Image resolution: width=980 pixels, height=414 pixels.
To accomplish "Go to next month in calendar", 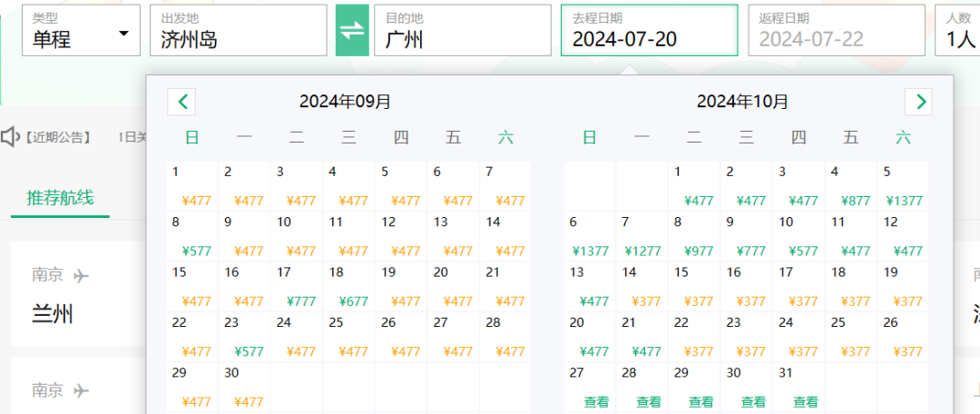I will (x=918, y=102).
